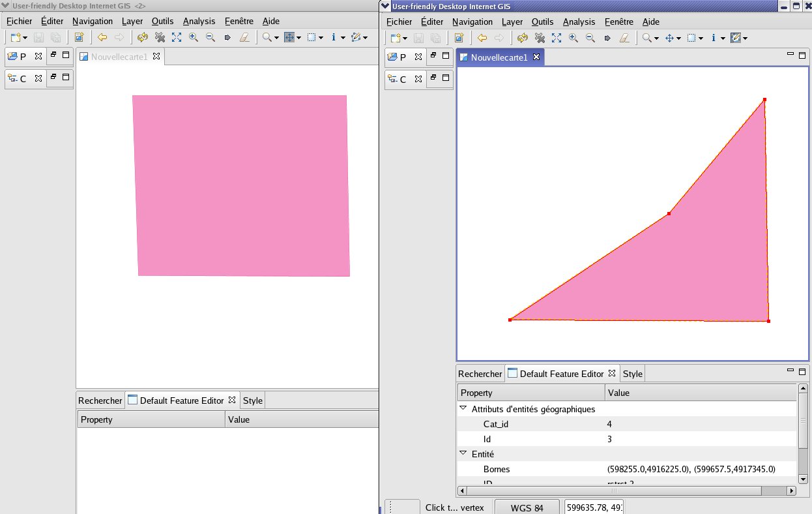The image size is (812, 514).
Task: Open the Analysis menu in the left window
Action: click(x=199, y=21)
